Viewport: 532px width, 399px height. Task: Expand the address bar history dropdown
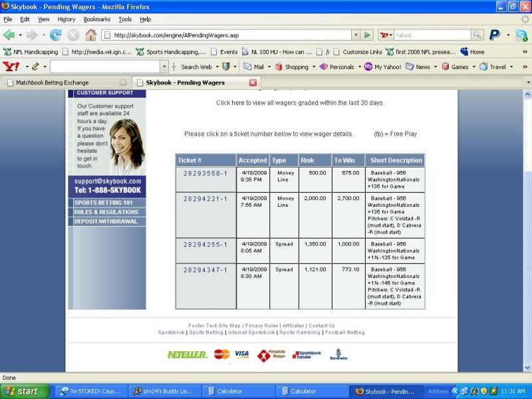(356, 35)
